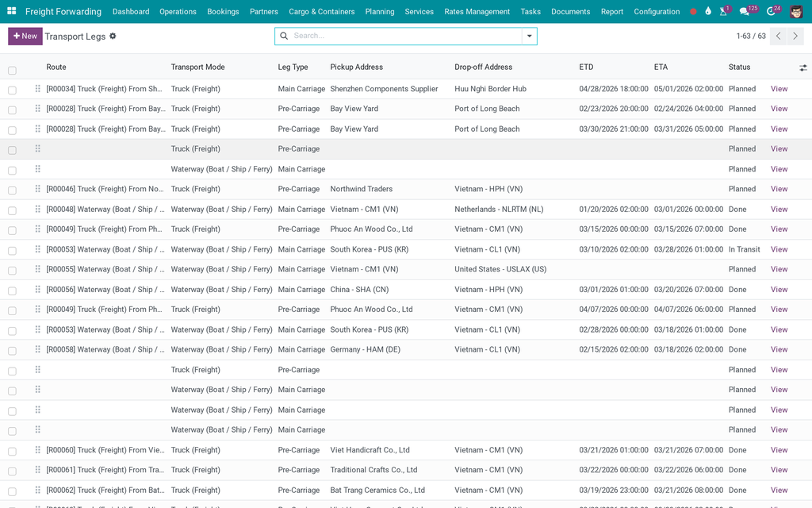
Task: Open the Documents menu
Action: point(571,11)
